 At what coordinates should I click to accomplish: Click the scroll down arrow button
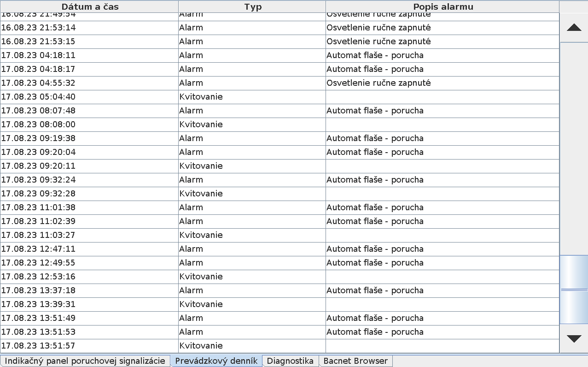574,339
